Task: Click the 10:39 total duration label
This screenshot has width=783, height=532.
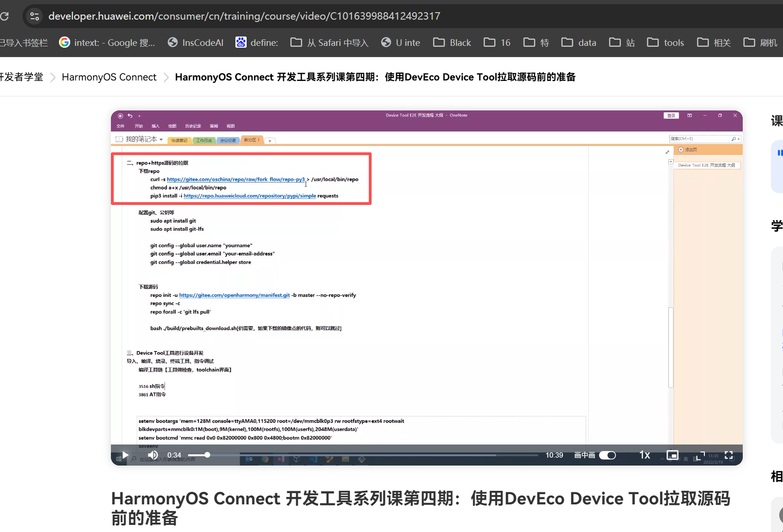Action: point(554,455)
